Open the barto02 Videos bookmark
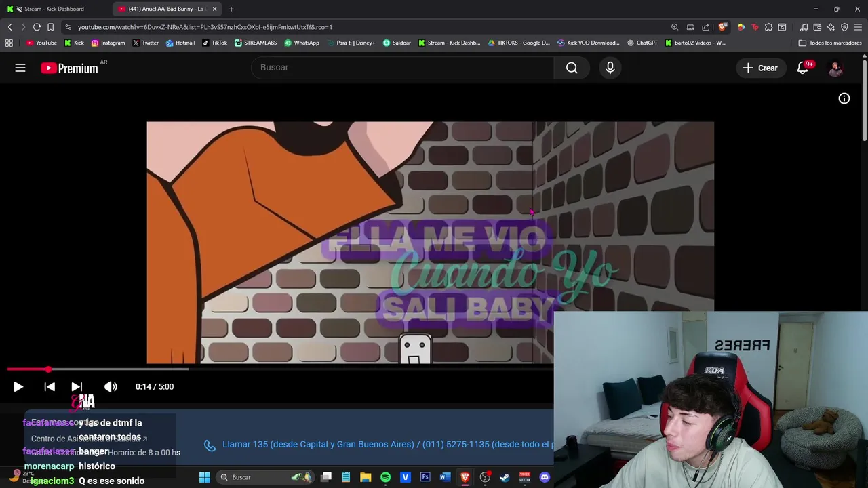 695,43
